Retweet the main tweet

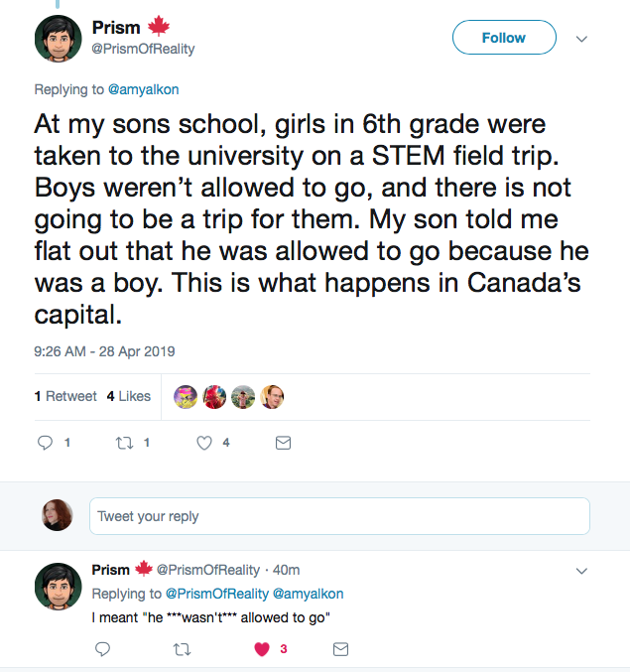pyautogui.click(x=126, y=444)
